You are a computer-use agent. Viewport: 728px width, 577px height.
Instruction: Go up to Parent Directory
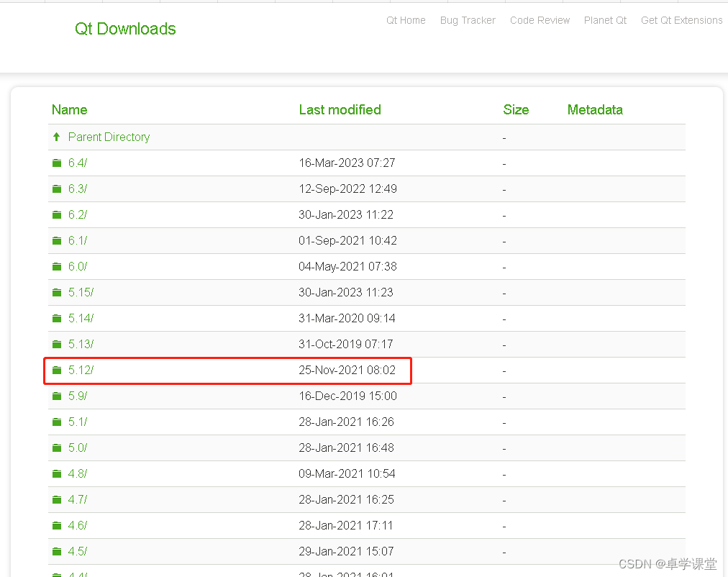coord(109,137)
